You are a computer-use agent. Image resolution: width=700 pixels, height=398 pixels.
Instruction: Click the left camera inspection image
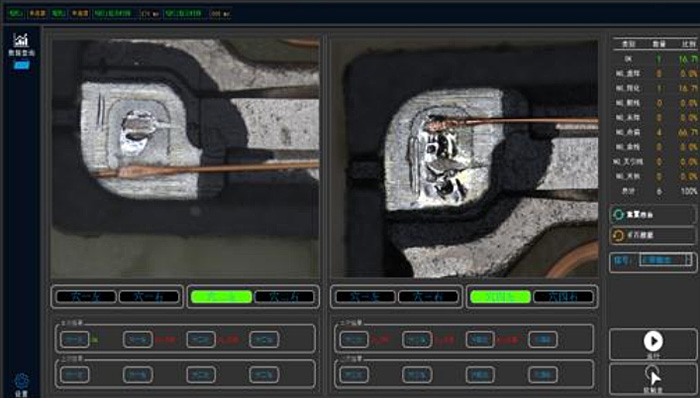(x=185, y=158)
